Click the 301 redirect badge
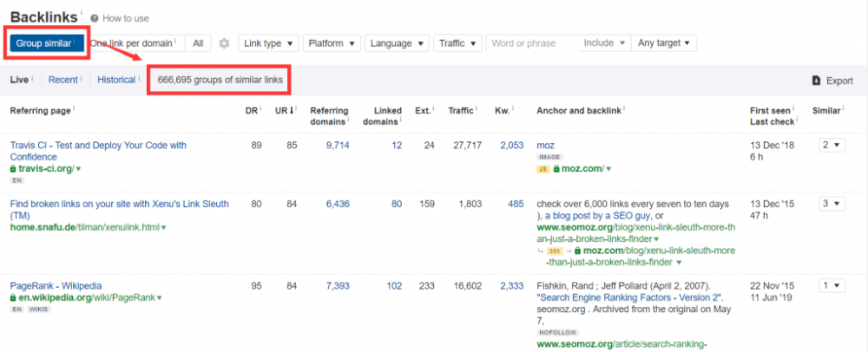This screenshot has width=868, height=352. click(x=556, y=250)
